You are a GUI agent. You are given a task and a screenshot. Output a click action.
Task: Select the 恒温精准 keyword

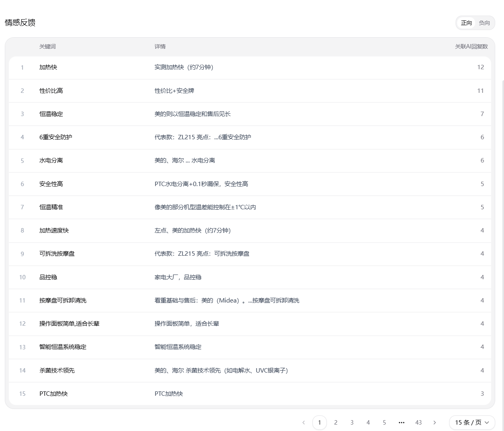(51, 207)
